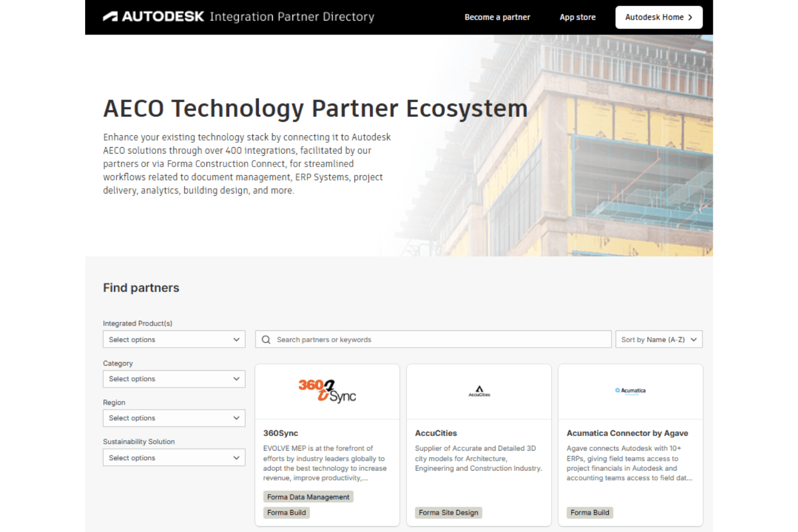Click the AECO Technology Partner Ecosystem heading
This screenshot has height=532, width=798.
click(315, 108)
